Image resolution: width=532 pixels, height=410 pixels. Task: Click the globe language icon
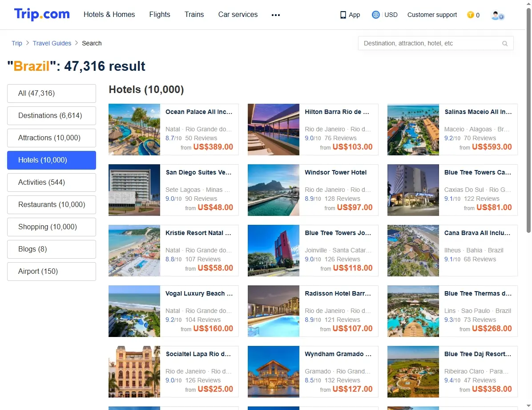[x=375, y=15]
